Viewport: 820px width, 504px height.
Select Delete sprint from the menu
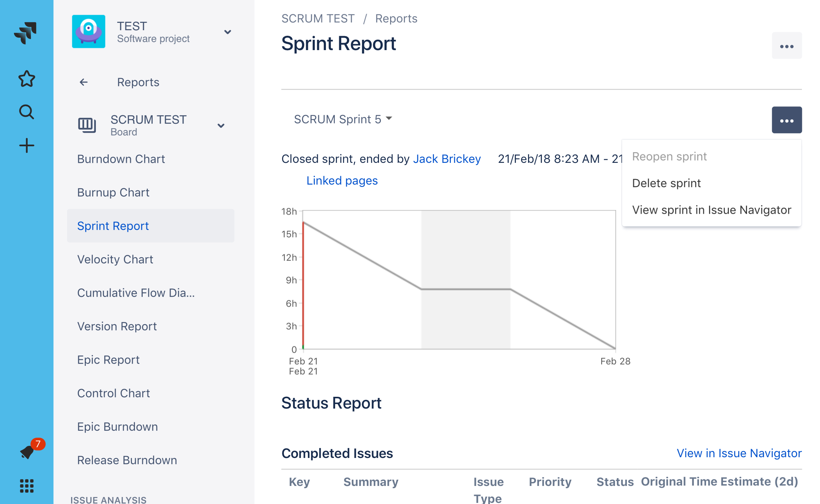tap(666, 183)
